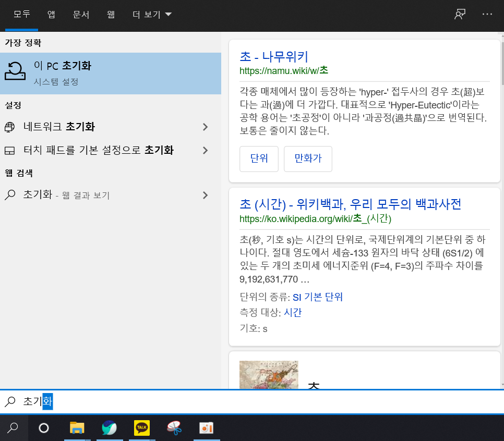Expand the 초기화 web search chevron

[206, 195]
